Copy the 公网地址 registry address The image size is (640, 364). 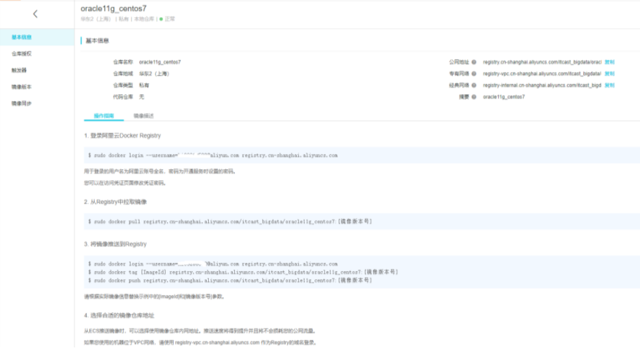tap(609, 62)
